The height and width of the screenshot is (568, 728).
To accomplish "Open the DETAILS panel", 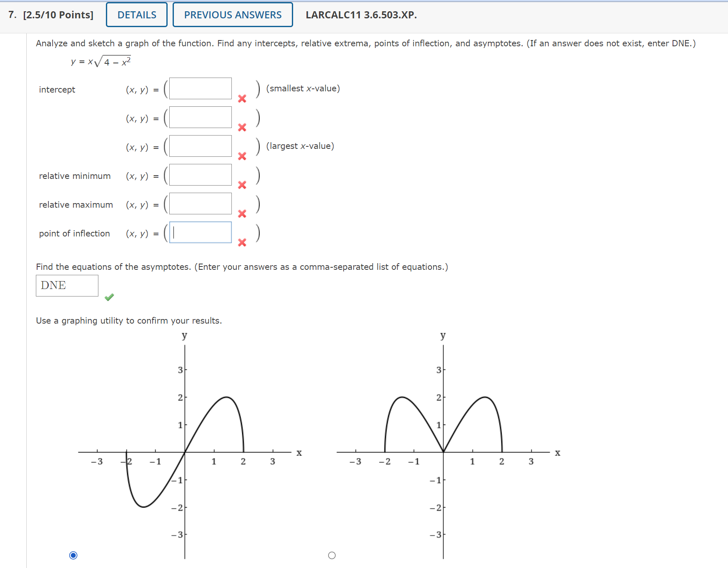I will tap(136, 15).
